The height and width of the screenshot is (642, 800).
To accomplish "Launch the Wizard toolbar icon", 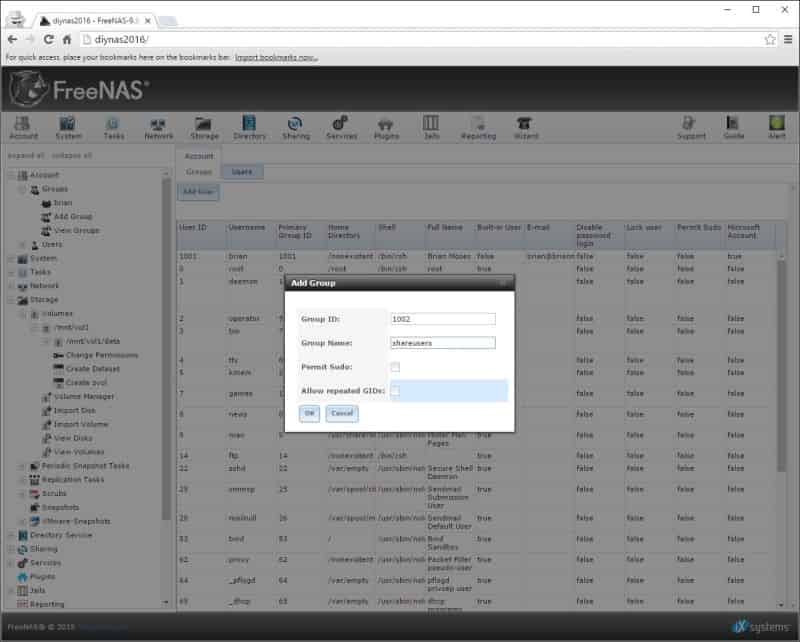I will point(526,128).
